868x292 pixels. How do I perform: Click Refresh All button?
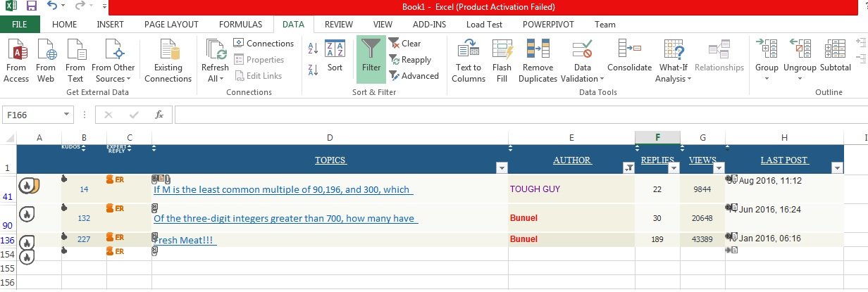click(x=215, y=61)
